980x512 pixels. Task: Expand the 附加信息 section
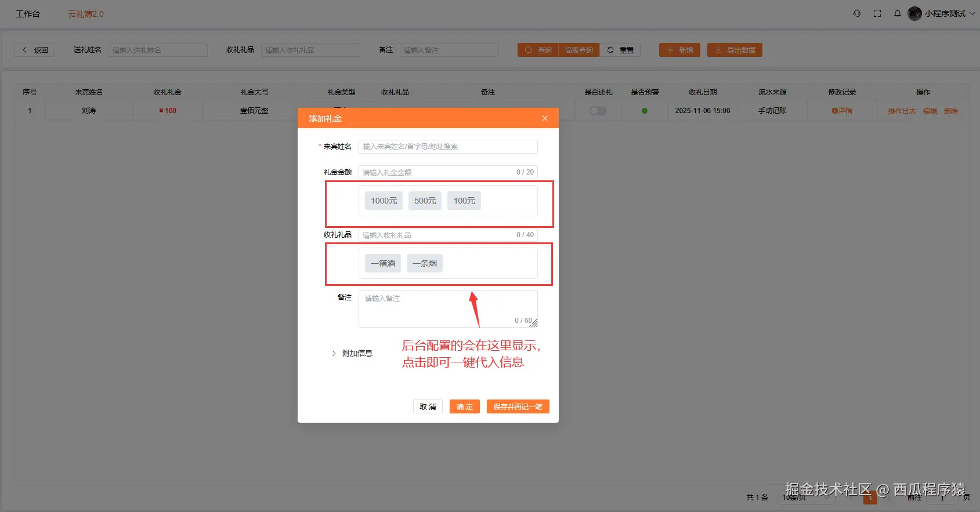click(x=352, y=353)
